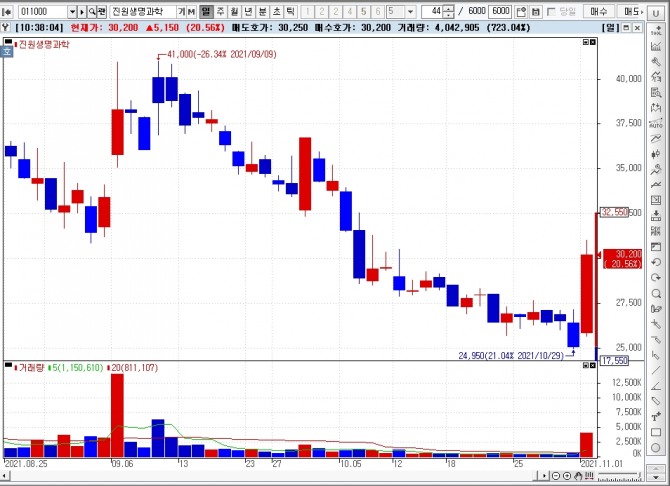This screenshot has height=486, width=670.
Task: Click the arrow button next to the stock code
Action: tap(82, 12)
